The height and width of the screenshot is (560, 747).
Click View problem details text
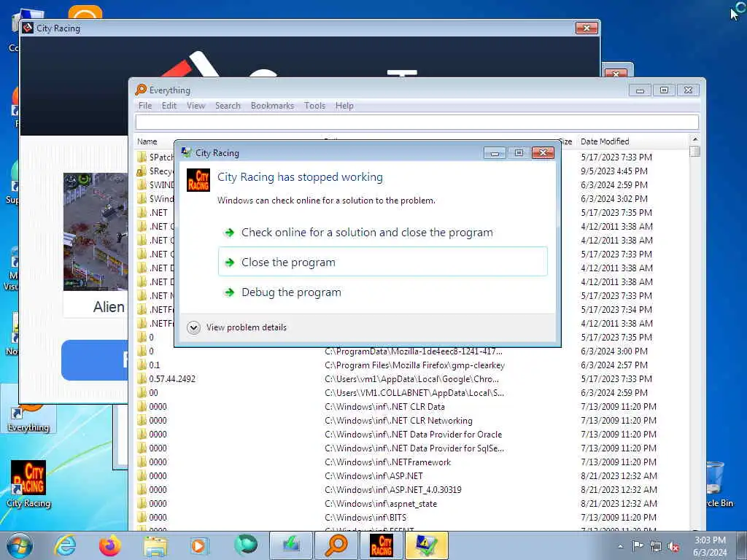(x=247, y=327)
